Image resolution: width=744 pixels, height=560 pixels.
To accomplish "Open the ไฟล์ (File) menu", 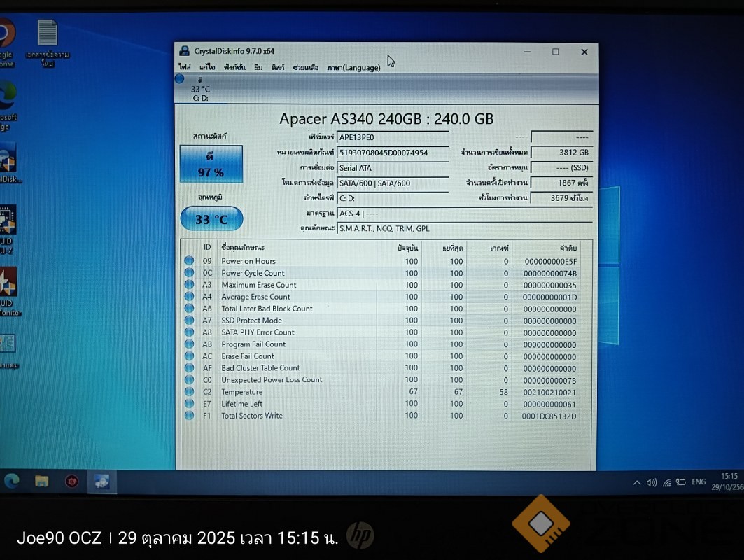I will pyautogui.click(x=185, y=67).
